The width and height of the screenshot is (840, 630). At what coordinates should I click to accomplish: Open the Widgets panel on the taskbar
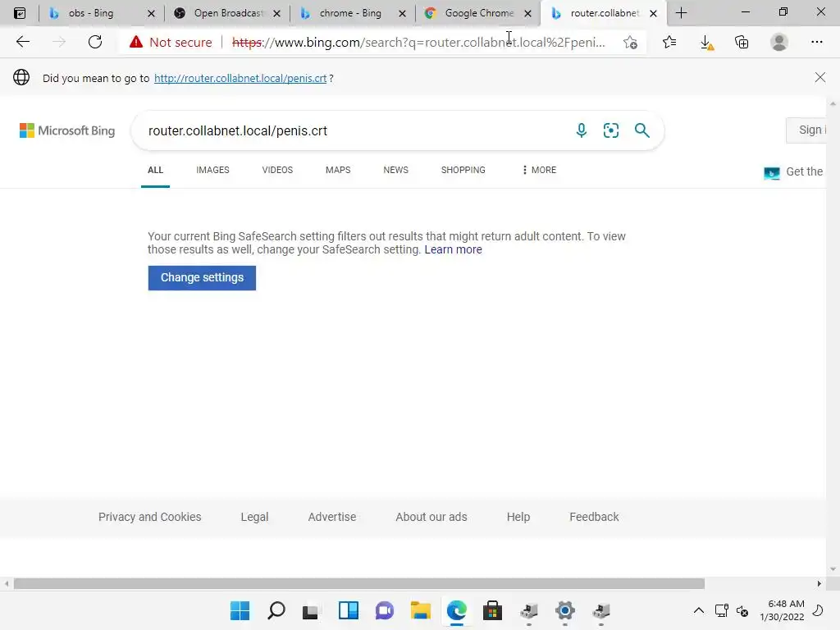click(x=349, y=610)
